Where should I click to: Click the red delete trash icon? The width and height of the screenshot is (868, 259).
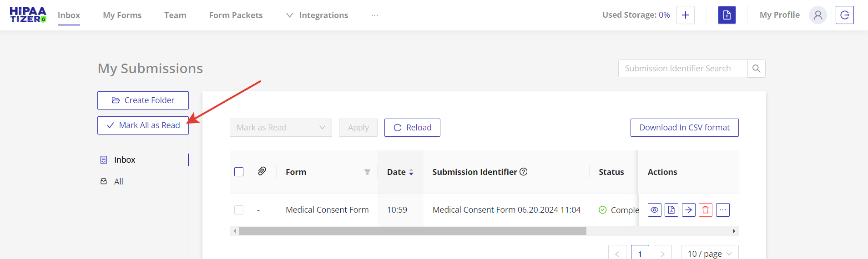pyautogui.click(x=706, y=210)
